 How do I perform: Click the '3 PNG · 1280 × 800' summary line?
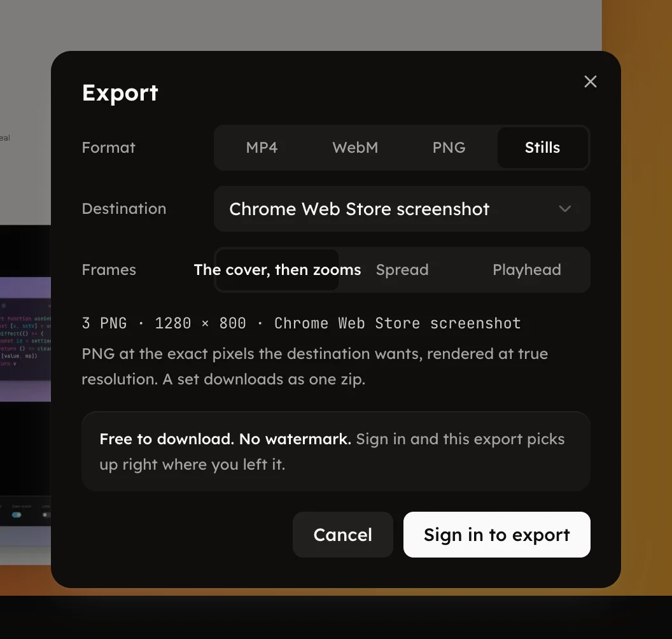pyautogui.click(x=301, y=323)
